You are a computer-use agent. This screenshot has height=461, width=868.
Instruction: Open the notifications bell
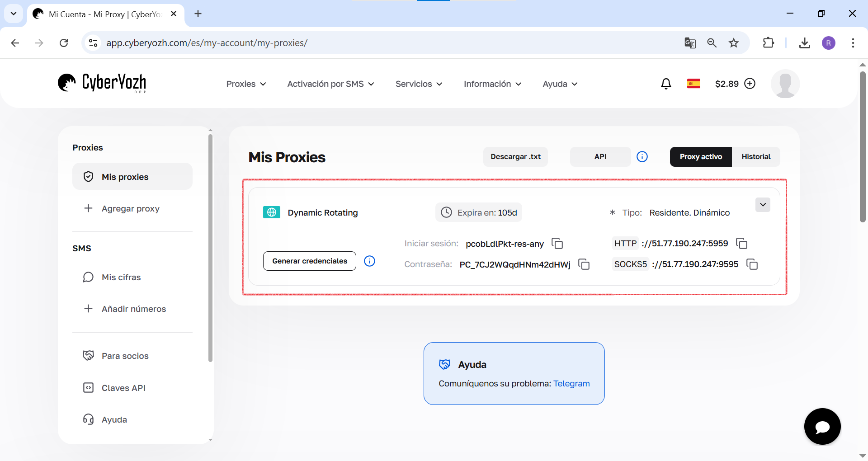(666, 84)
